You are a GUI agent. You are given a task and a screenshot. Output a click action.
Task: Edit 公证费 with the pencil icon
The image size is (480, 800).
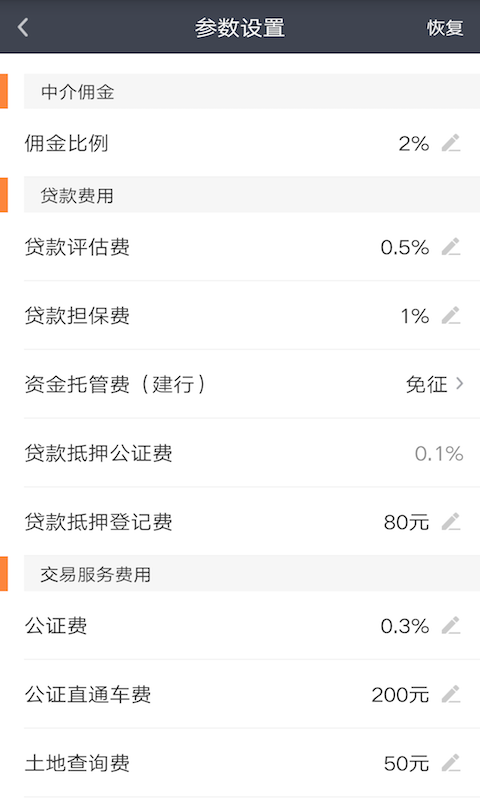point(451,626)
